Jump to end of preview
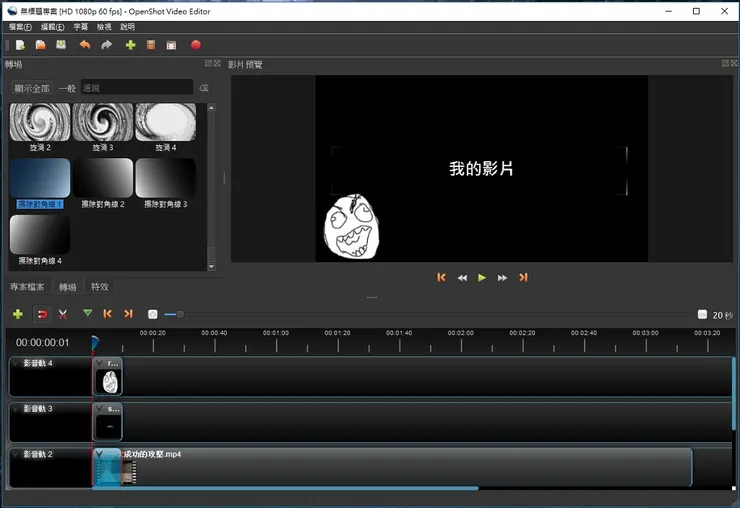The image size is (740, 508). coord(523,278)
